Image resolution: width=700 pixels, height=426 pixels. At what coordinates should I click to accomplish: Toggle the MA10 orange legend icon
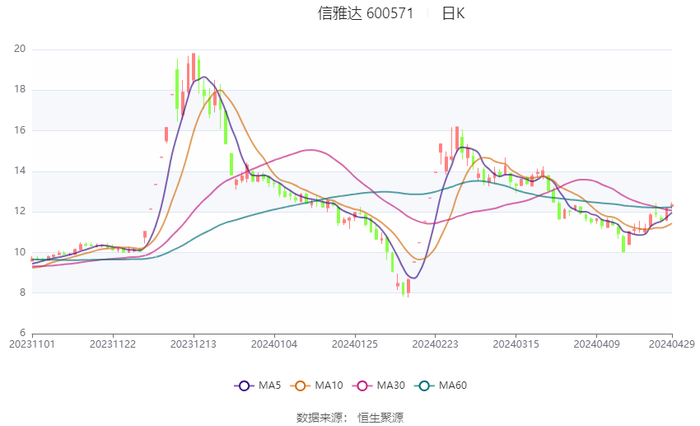point(300,385)
